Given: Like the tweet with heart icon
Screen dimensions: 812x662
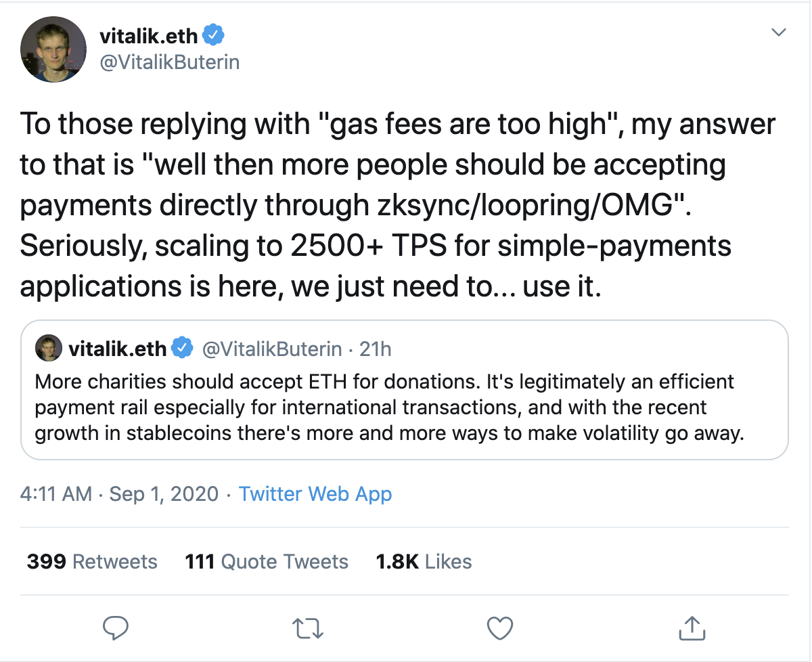Looking at the screenshot, I should [x=500, y=628].
